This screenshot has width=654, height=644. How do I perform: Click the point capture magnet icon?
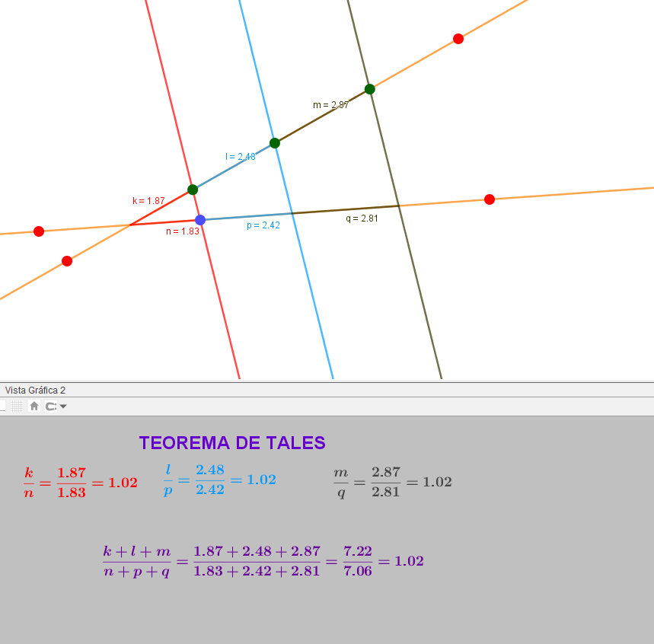click(x=50, y=406)
